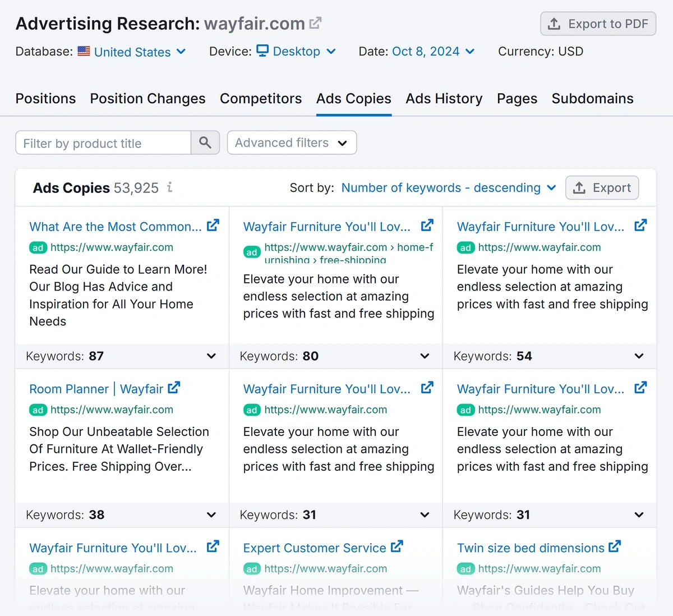Open external link icon next to Expert Customer Service
Screen dimensions: 673x616
(x=397, y=546)
